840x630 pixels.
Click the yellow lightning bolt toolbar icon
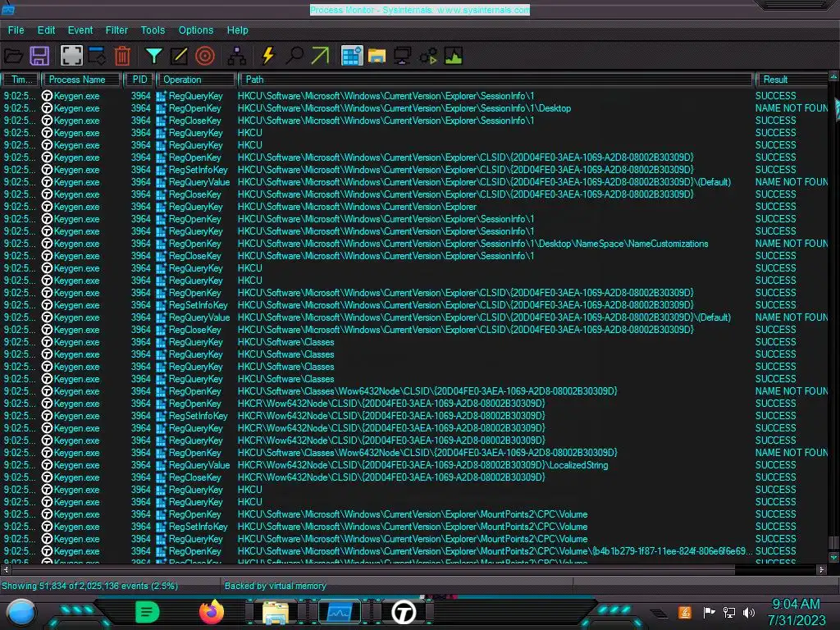pos(268,56)
